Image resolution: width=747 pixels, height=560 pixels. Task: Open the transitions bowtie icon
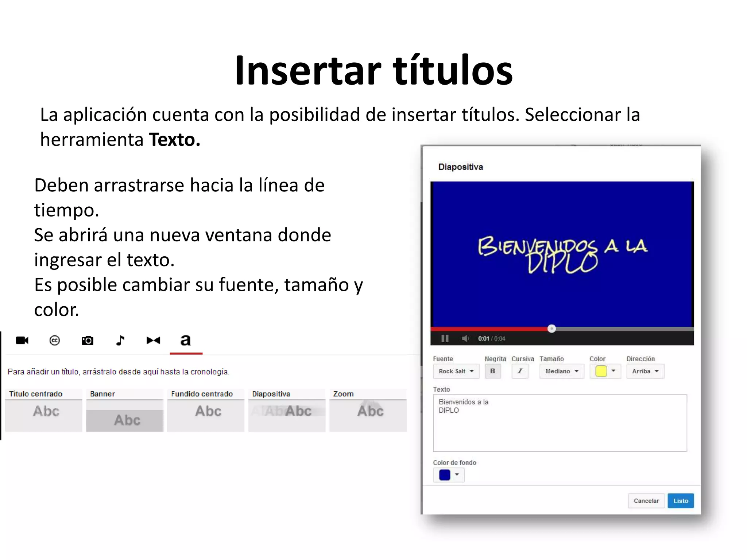click(153, 341)
